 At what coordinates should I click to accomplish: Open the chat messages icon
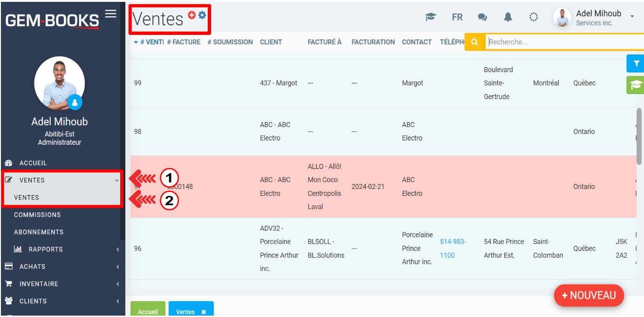click(x=482, y=17)
